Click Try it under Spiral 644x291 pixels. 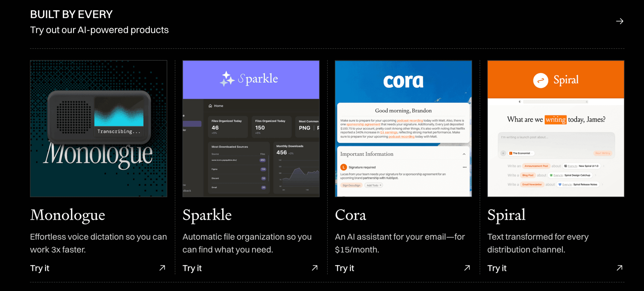(497, 268)
